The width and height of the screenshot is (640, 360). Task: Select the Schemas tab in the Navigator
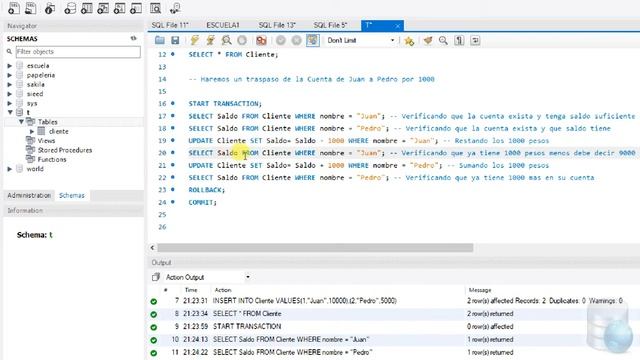tap(72, 196)
